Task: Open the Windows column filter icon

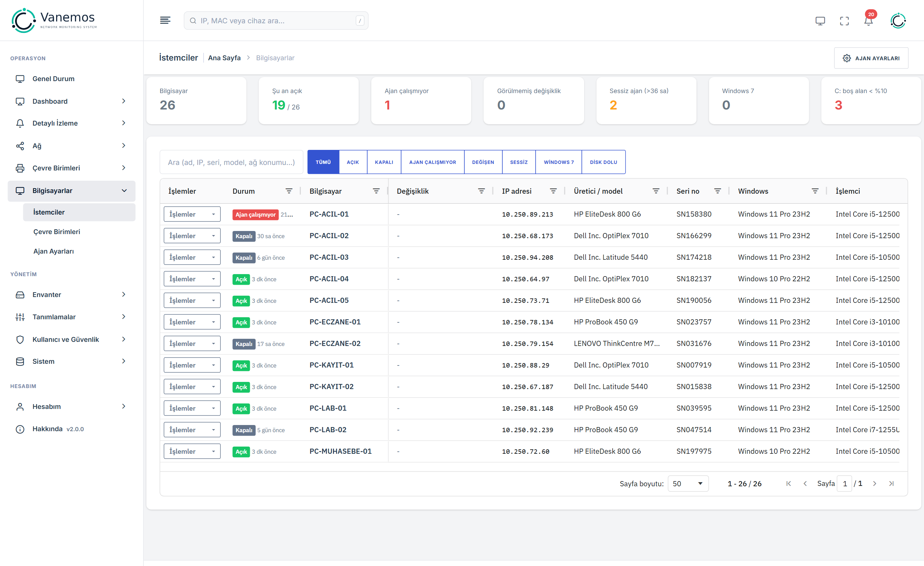Action: pyautogui.click(x=815, y=191)
